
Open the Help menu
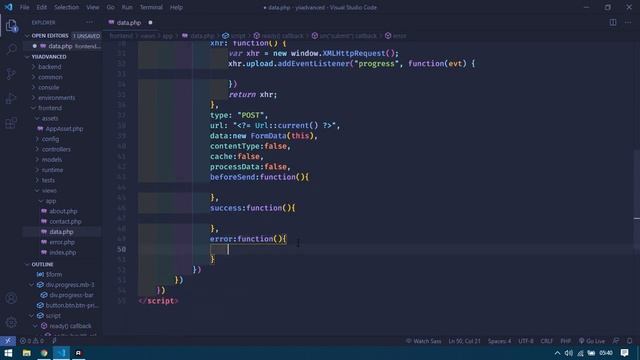click(x=176, y=7)
